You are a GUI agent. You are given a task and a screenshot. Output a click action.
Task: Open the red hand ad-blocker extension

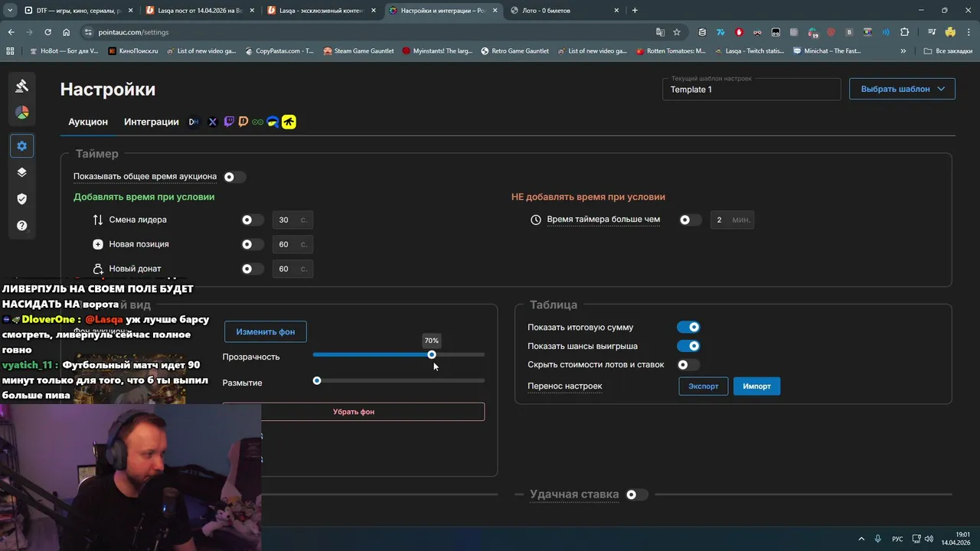[739, 32]
